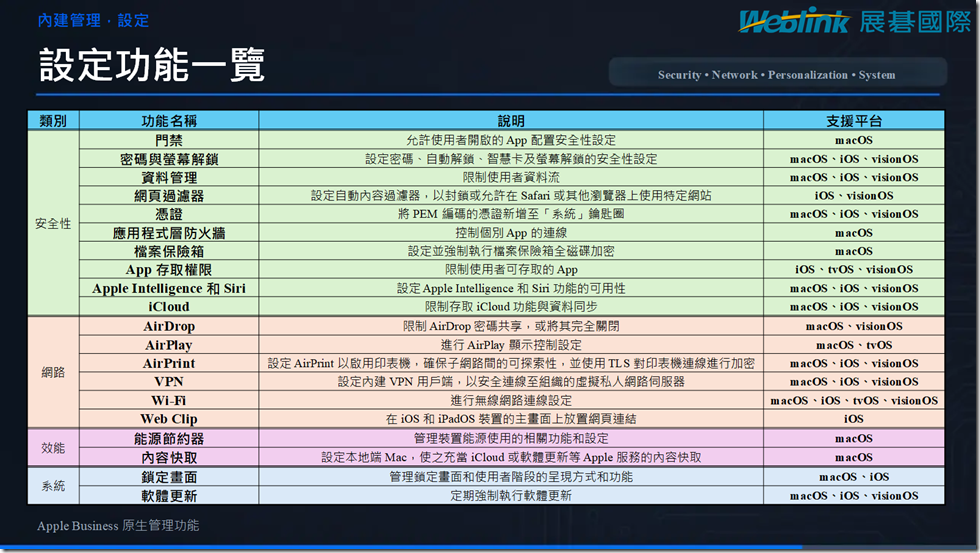
Task: Click the 資料管理 feature name
Action: (169, 177)
